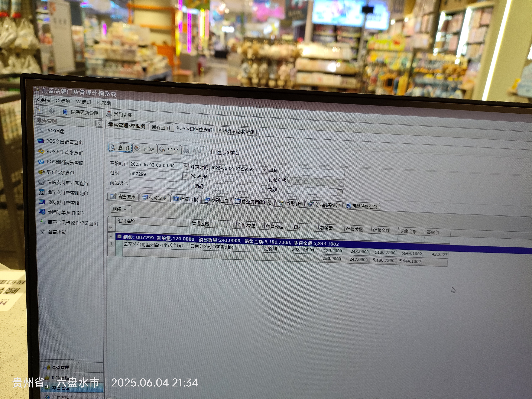Click the 导出 export icon button

pyautogui.click(x=169, y=150)
